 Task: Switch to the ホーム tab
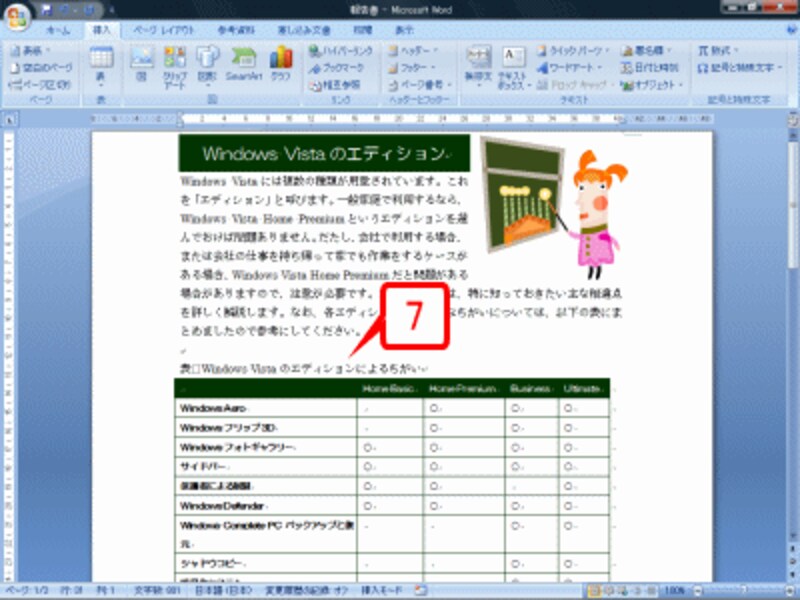(x=58, y=31)
